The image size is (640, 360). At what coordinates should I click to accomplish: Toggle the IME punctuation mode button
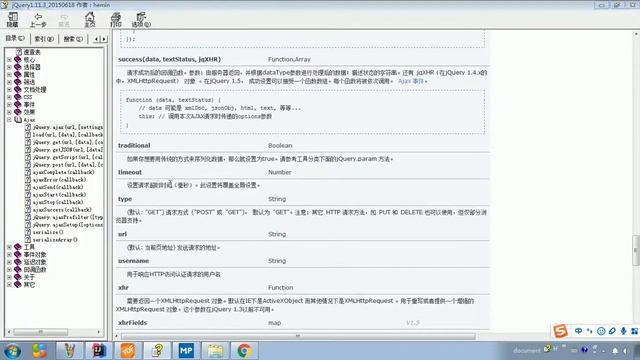[x=589, y=331]
